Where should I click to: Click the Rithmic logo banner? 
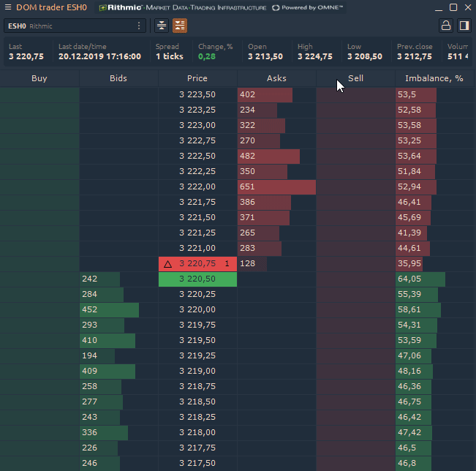183,7
